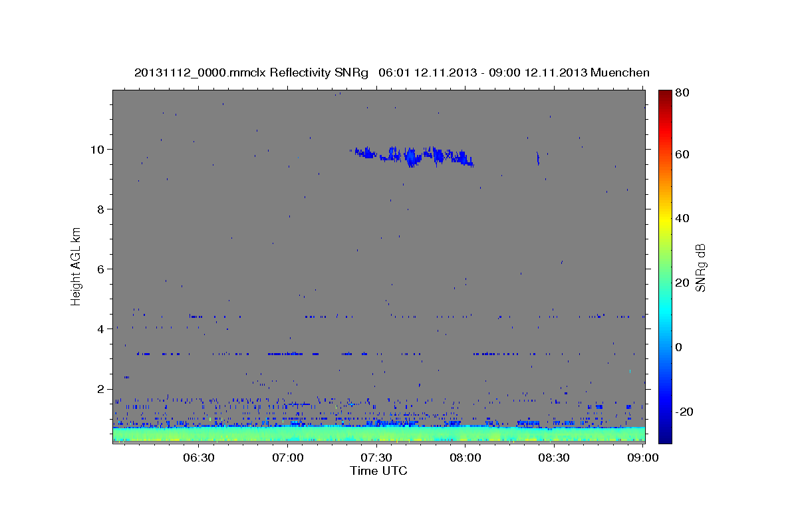Viewport: 798px width, 532px height.
Task: Click the dark red top of colorbar
Action: tap(665, 94)
